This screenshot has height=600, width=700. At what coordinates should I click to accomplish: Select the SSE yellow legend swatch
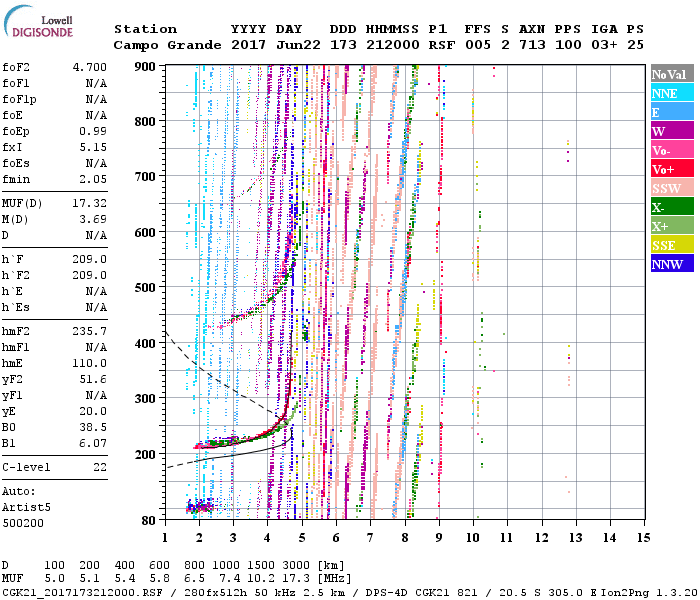click(672, 245)
